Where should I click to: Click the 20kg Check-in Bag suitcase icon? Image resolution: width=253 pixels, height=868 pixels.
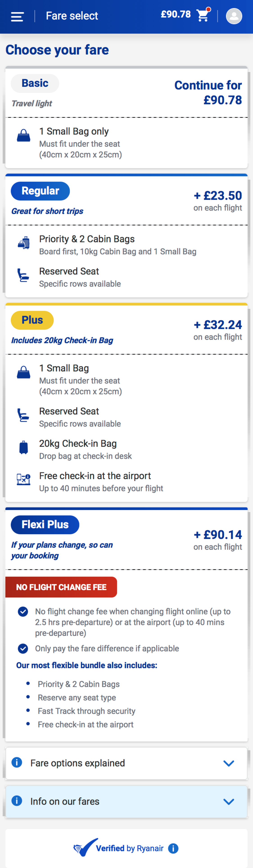point(24,447)
